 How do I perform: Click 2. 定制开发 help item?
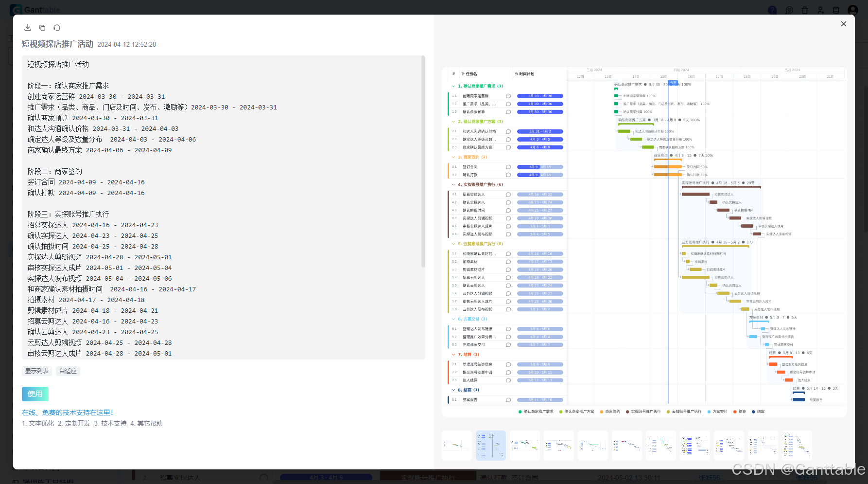(x=74, y=424)
